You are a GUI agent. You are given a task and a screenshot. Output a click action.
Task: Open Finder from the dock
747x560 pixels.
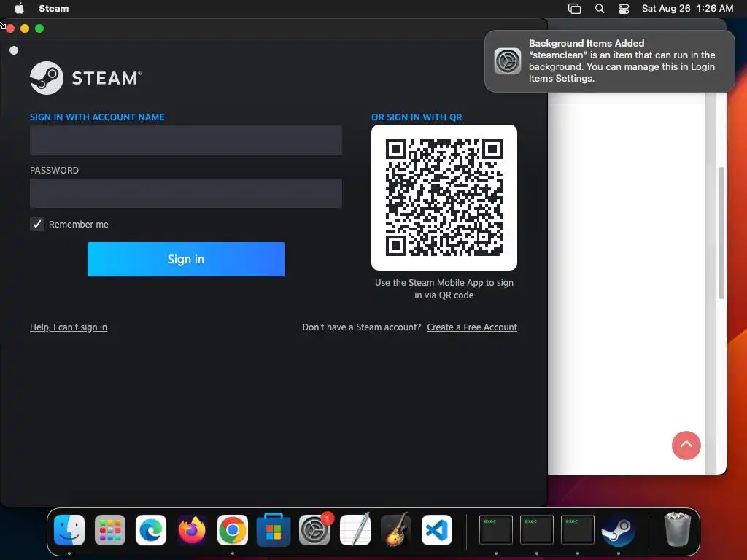pos(69,529)
